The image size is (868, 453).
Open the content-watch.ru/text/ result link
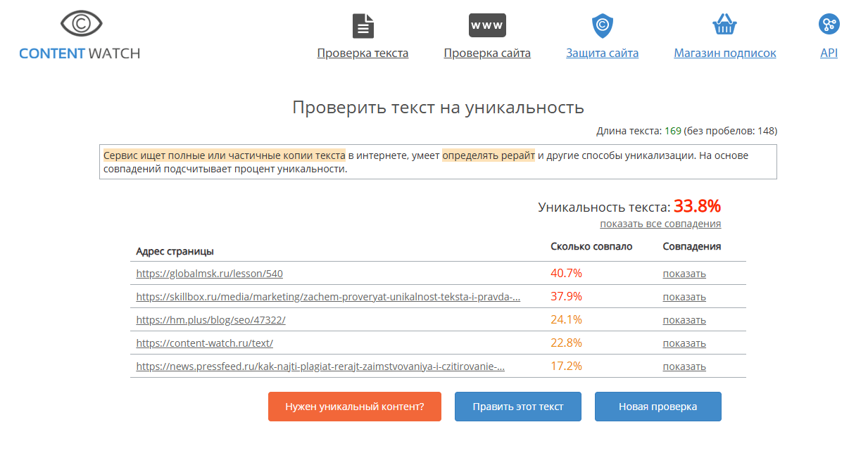[x=204, y=343]
